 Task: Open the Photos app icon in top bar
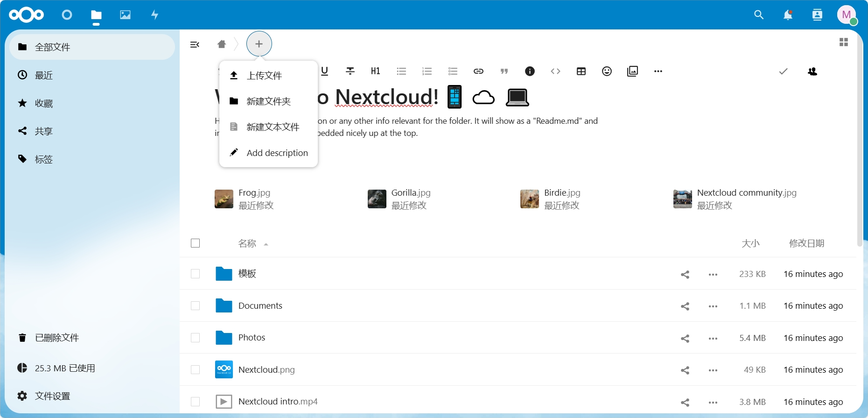tap(125, 15)
